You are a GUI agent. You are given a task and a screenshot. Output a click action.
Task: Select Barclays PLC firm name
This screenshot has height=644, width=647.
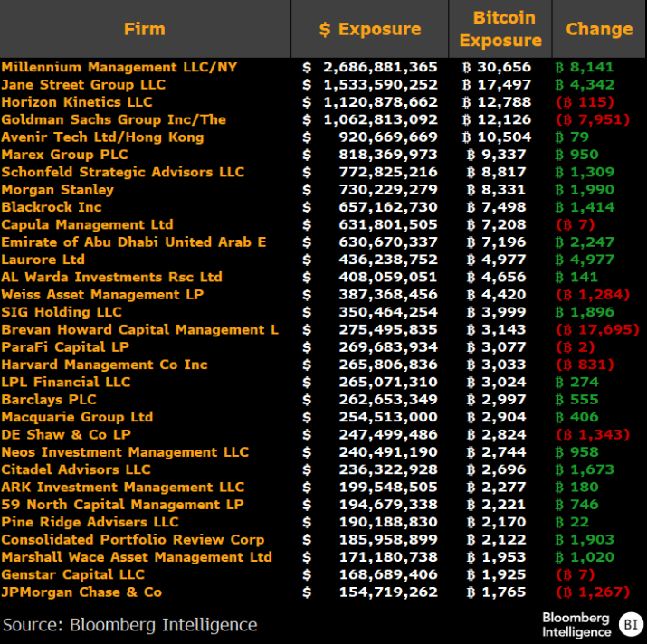click(49, 400)
